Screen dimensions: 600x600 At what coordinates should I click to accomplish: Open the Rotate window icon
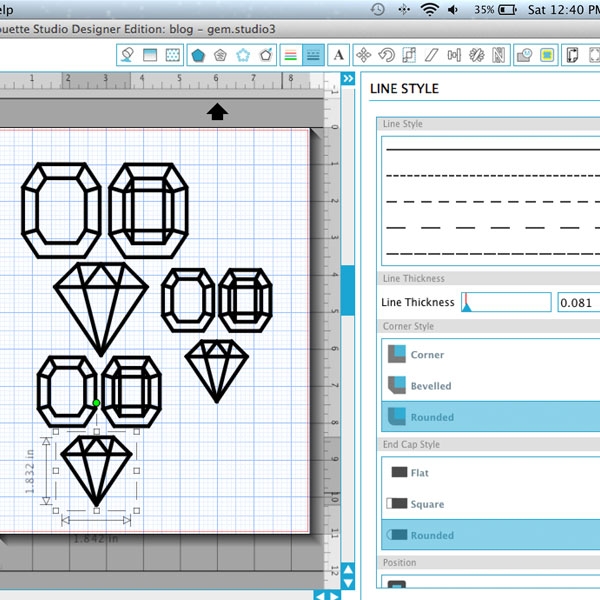pos(386,55)
